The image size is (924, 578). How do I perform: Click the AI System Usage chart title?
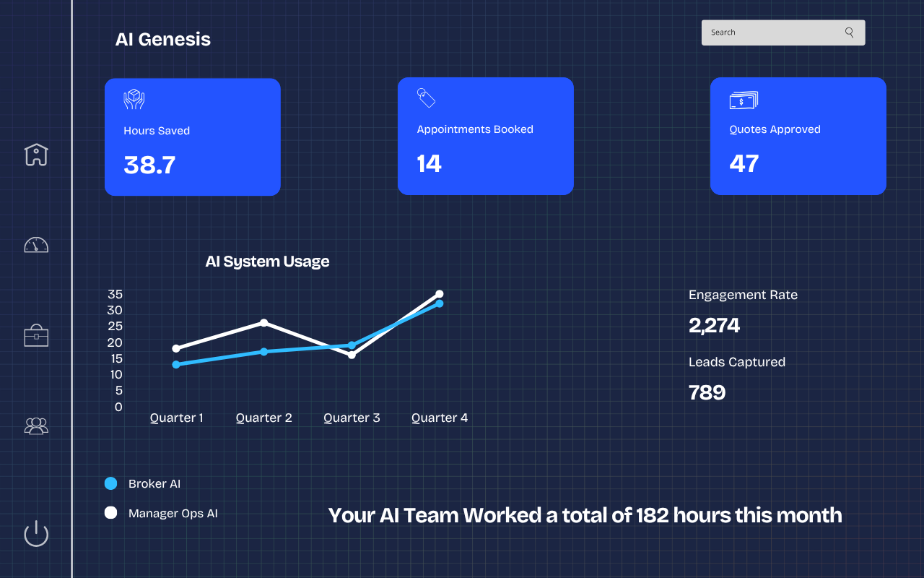point(267,262)
